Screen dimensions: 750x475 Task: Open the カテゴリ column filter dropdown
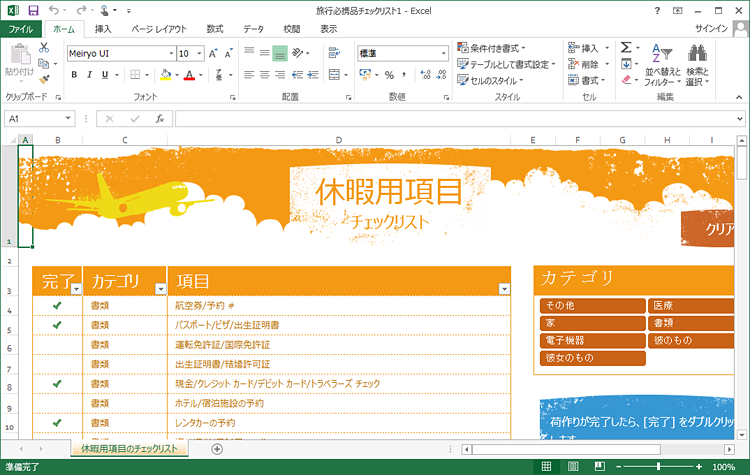(x=161, y=288)
